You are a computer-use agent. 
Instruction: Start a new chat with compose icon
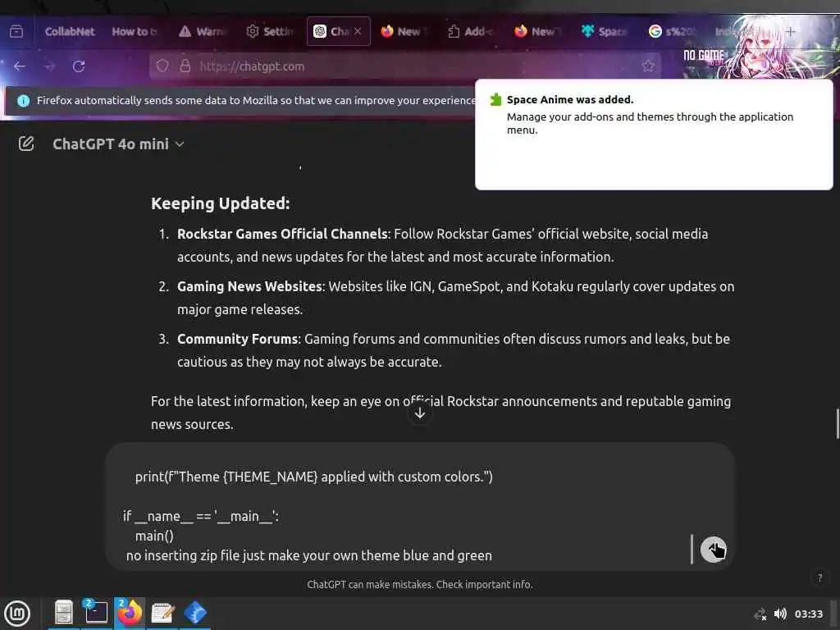tap(25, 144)
